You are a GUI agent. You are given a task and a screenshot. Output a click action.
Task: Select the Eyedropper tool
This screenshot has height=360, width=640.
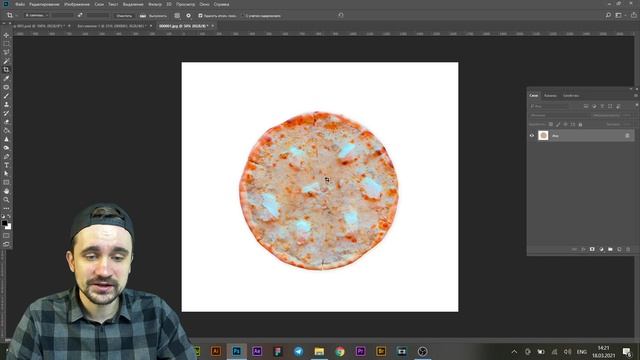[x=6, y=78]
